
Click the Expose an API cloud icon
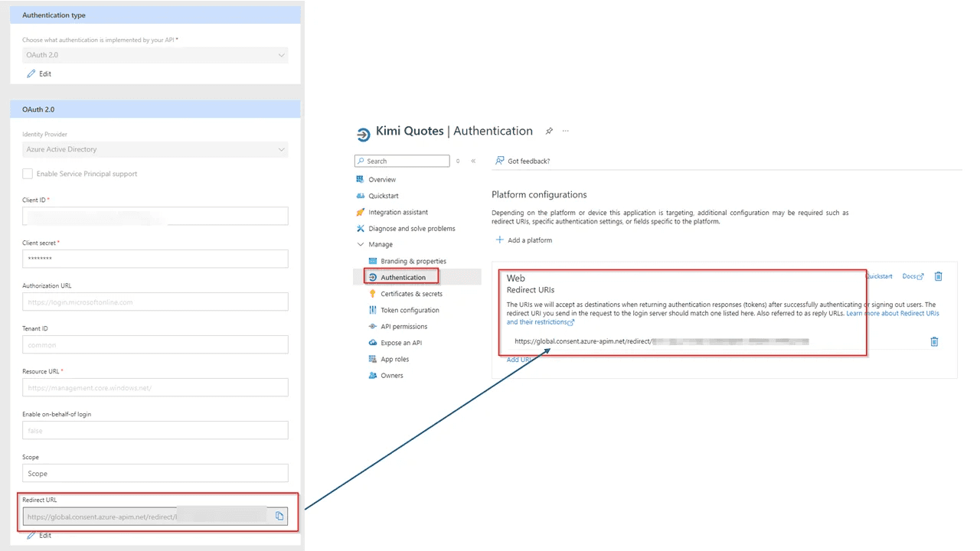(x=373, y=343)
